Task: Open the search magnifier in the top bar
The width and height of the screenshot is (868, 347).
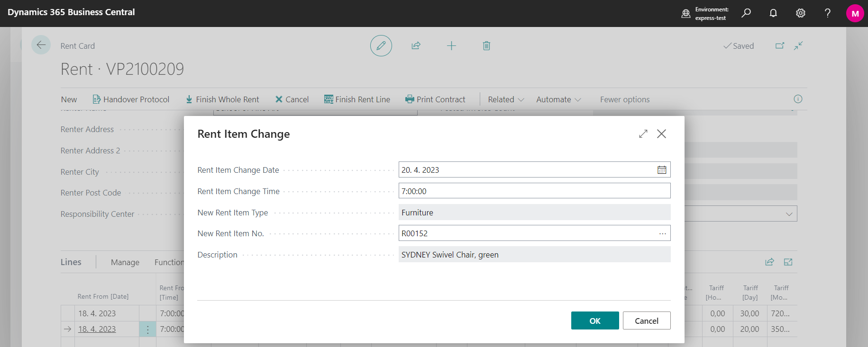Action: coord(746,13)
